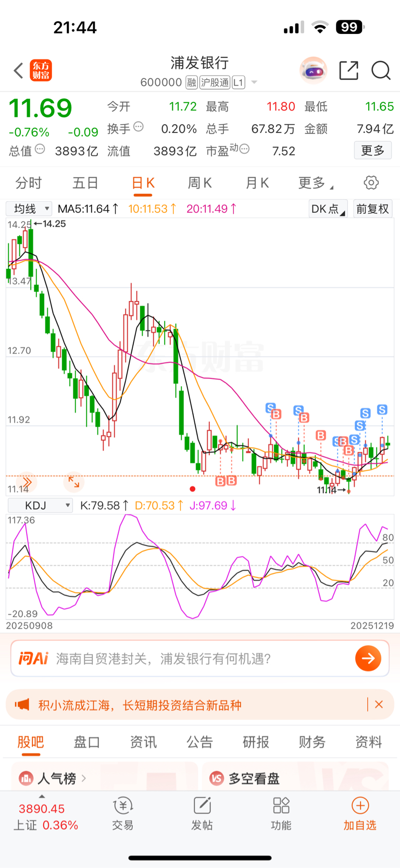The width and height of the screenshot is (400, 868).
Task: Tap the MA5:11.64 value
Action: pos(88,209)
